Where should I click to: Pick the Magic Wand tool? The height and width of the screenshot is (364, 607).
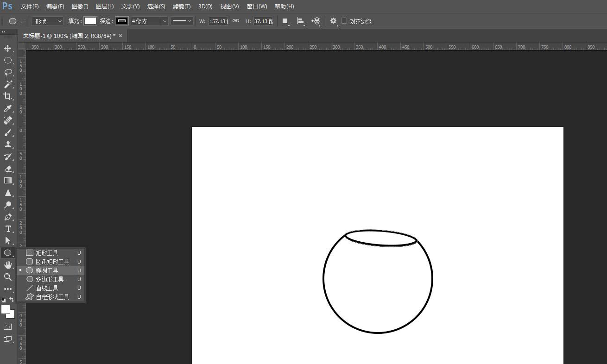click(x=8, y=84)
